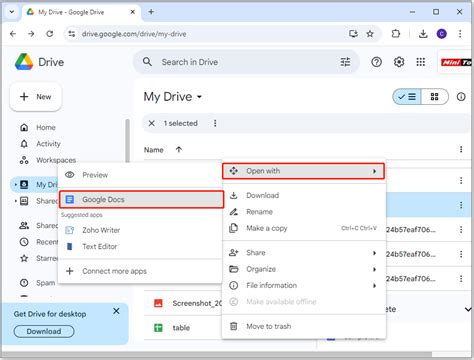Reload the page in the browser
Screen dimensions: 474x360
click(x=50, y=34)
